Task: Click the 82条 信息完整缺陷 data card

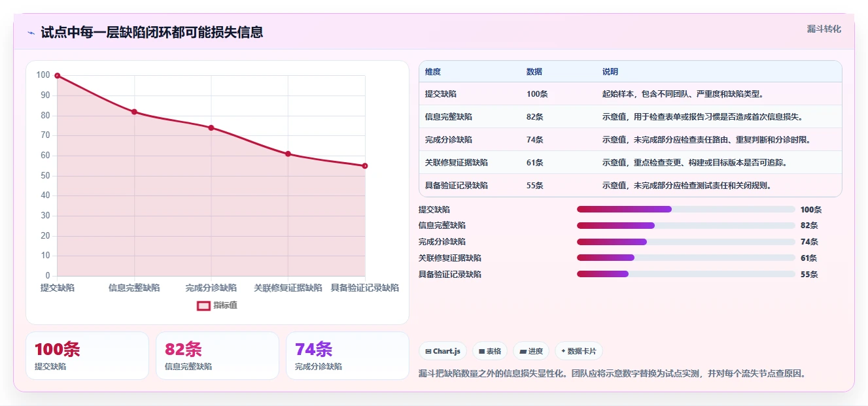Action: pos(217,356)
